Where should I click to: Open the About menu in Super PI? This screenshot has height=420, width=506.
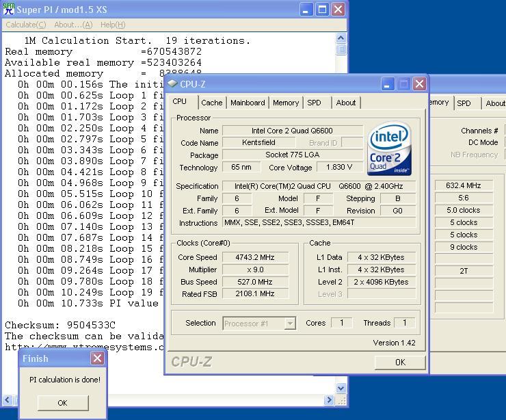pos(72,25)
